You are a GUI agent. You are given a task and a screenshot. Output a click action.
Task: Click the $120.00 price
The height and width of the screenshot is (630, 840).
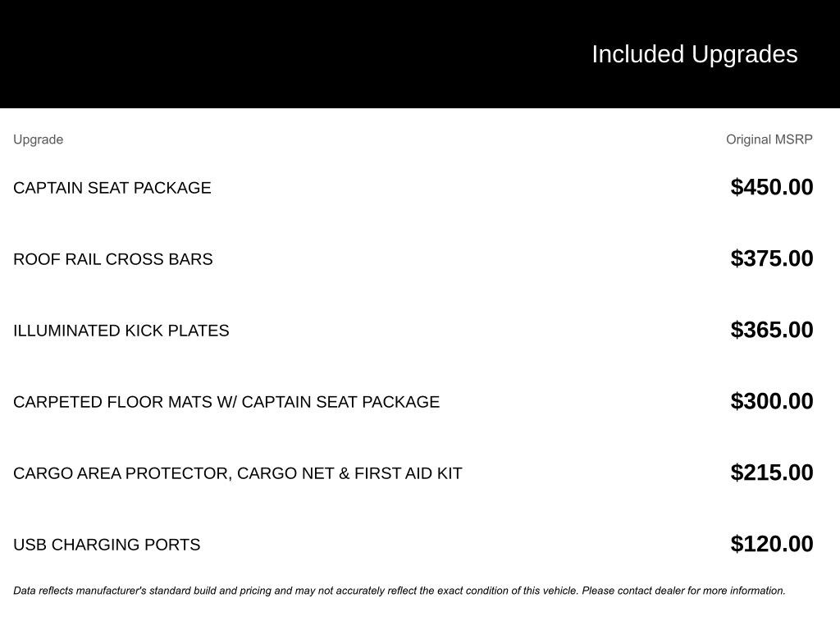pos(772,544)
